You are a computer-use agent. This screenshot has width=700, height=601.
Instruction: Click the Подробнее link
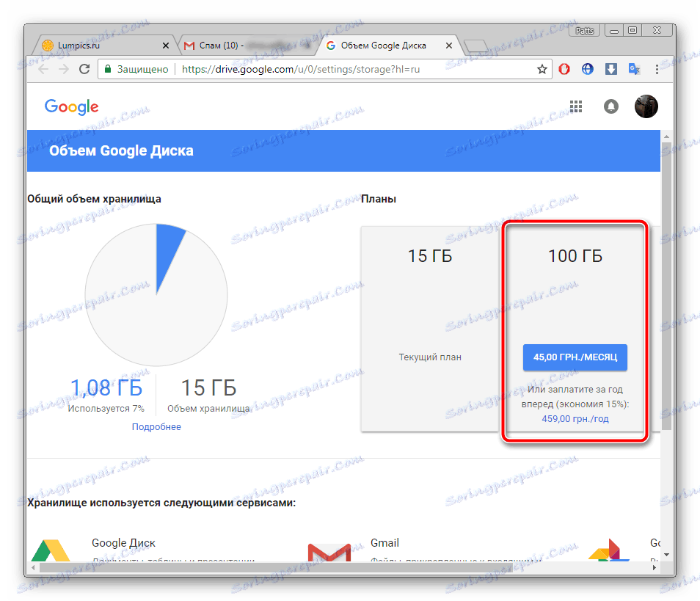156,426
